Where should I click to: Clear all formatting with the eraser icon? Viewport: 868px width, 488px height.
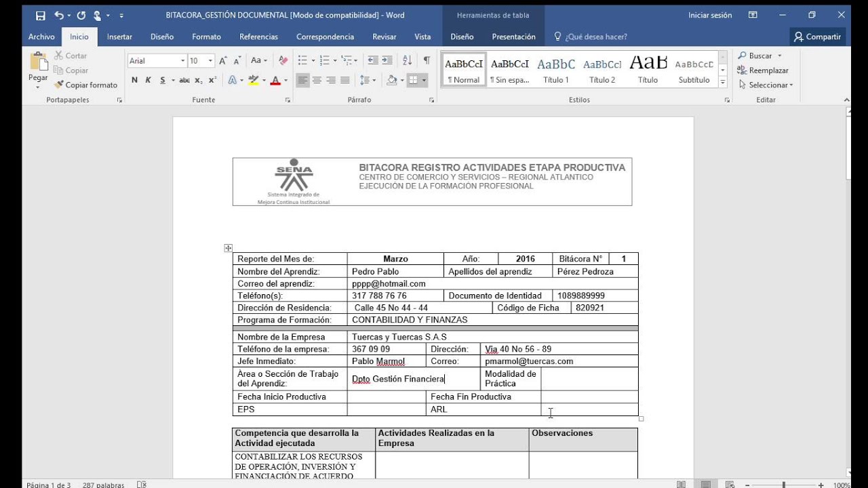click(283, 60)
